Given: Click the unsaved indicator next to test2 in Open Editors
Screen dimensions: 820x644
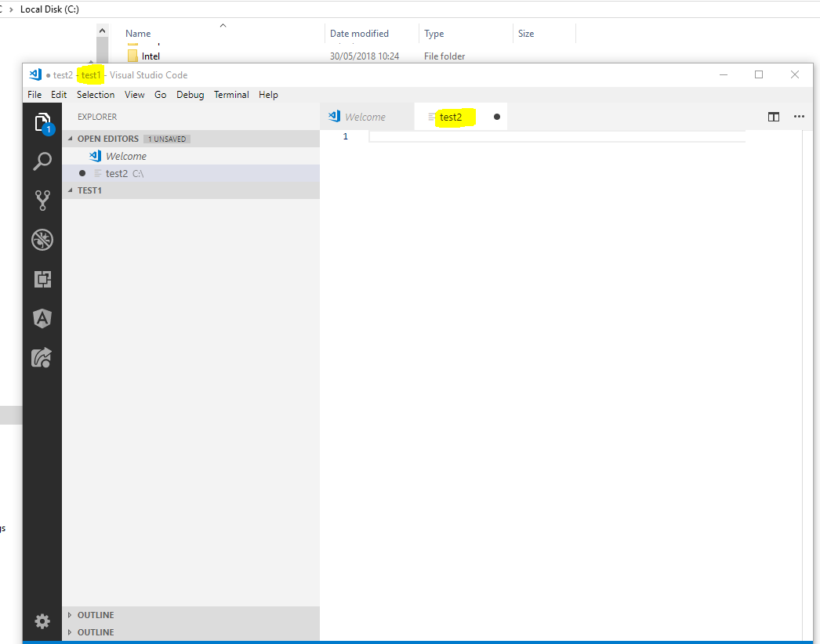Looking at the screenshot, I should coord(82,172).
